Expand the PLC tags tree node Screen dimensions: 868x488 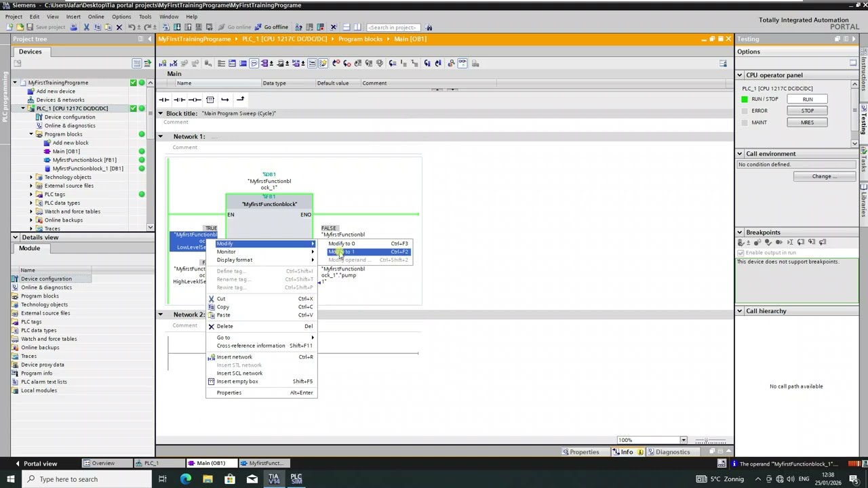[31, 195]
